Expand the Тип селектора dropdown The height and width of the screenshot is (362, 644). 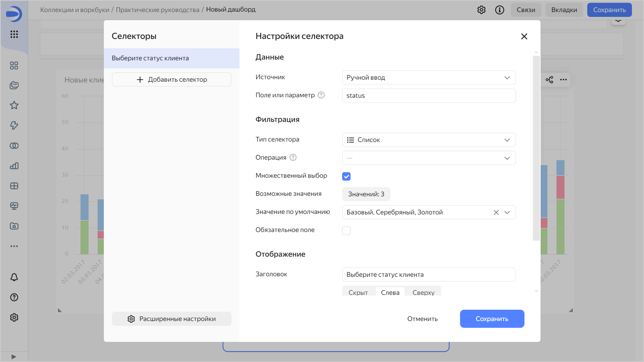click(x=429, y=140)
